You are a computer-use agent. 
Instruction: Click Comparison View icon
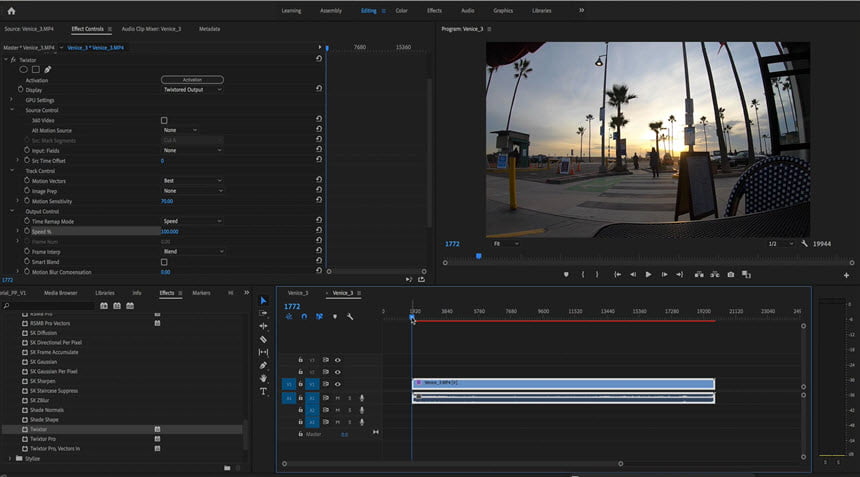746,275
